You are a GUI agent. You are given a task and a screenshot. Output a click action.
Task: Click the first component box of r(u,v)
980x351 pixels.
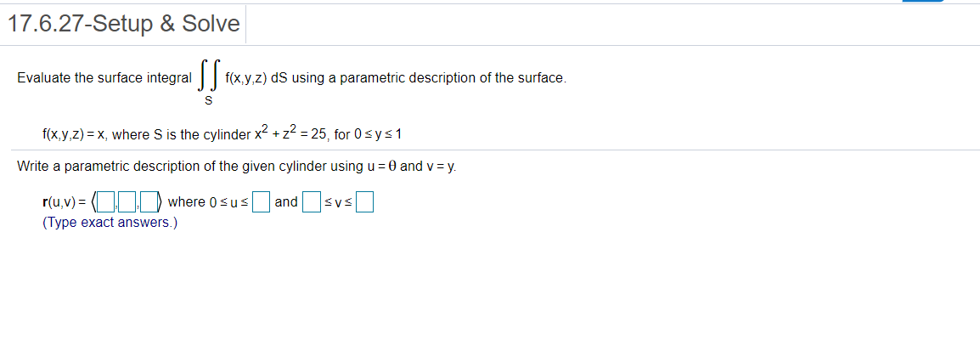pyautogui.click(x=107, y=202)
